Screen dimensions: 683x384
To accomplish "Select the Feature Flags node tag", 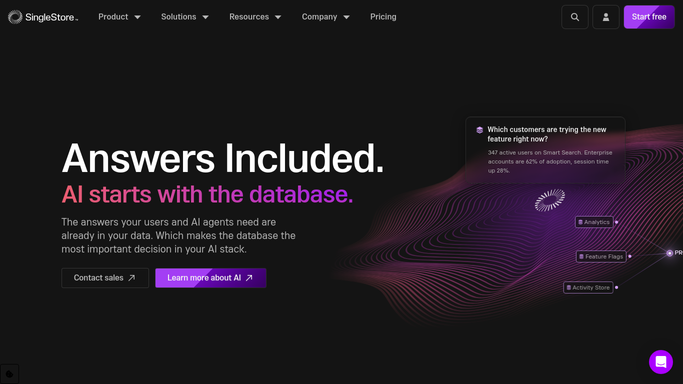I will (601, 256).
